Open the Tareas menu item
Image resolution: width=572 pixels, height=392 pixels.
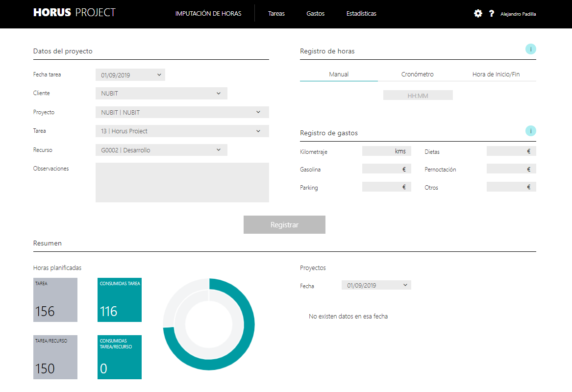[276, 14]
